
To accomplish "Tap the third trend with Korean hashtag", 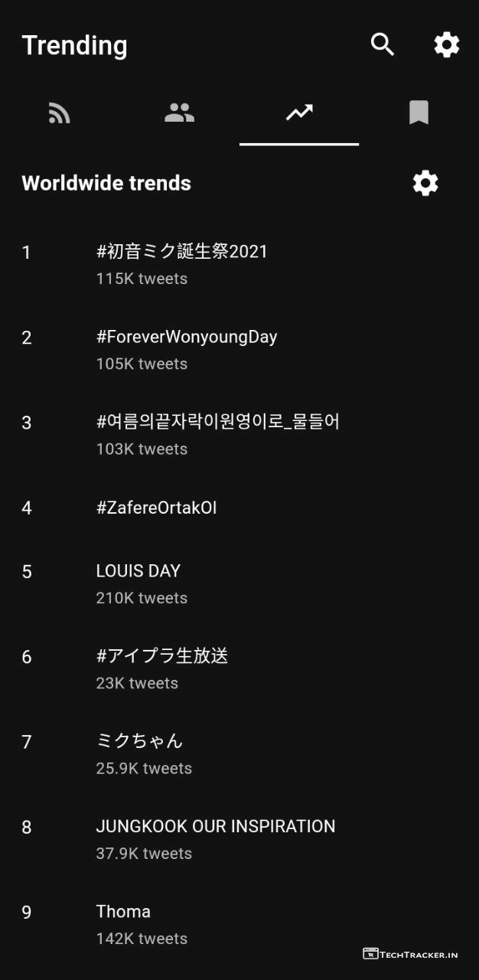I will 218,422.
